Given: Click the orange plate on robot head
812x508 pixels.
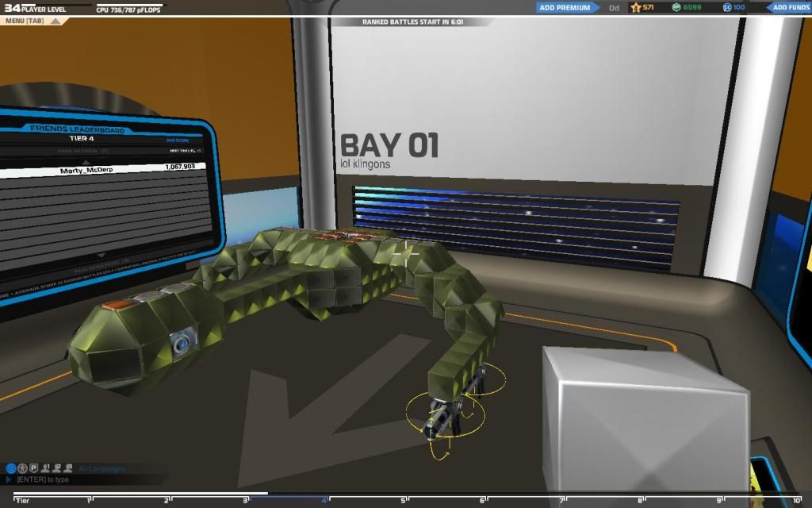Looking at the screenshot, I should (116, 306).
